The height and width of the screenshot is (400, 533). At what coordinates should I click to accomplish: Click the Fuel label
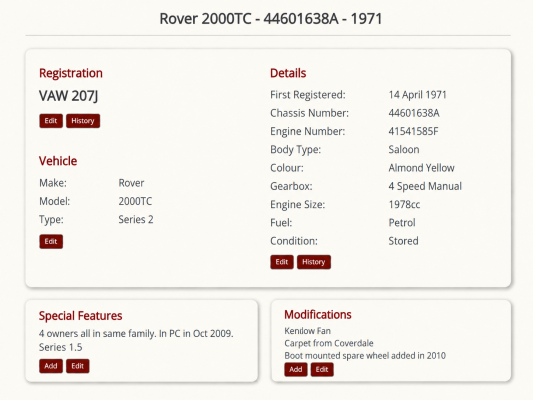(281, 223)
